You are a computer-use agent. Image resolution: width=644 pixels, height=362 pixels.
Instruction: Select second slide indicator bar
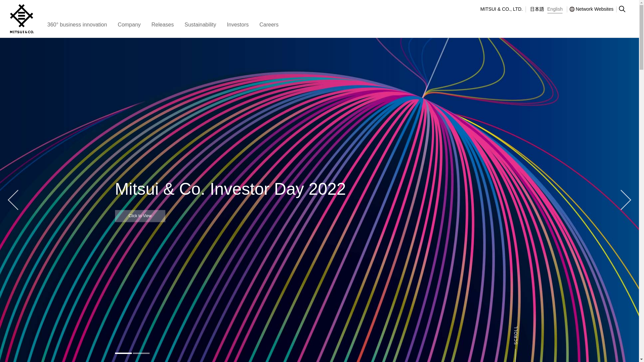tap(141, 353)
